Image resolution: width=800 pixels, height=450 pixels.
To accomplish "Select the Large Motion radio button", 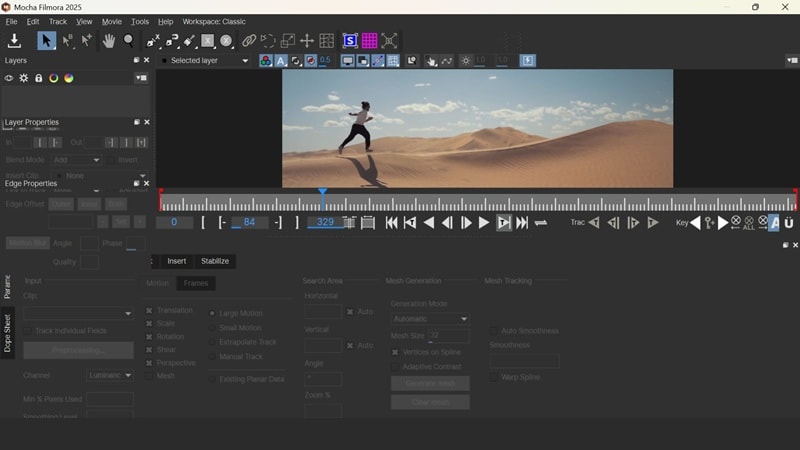I will [x=212, y=313].
